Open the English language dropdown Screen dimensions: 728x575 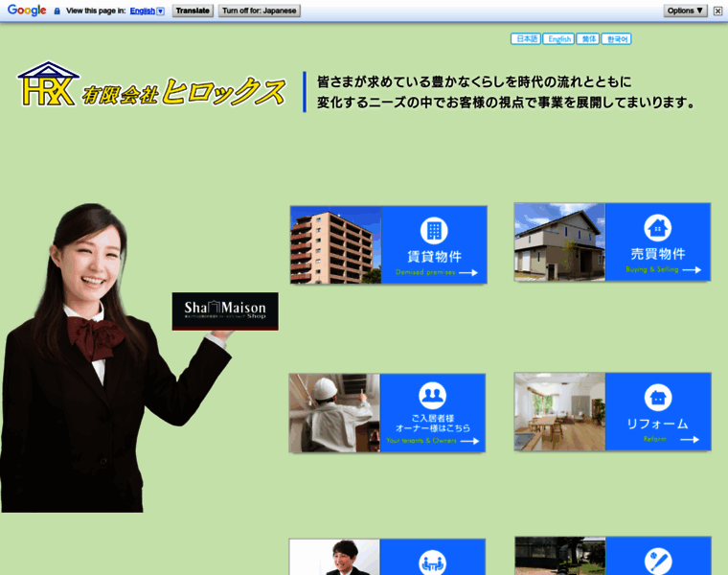coord(147,11)
